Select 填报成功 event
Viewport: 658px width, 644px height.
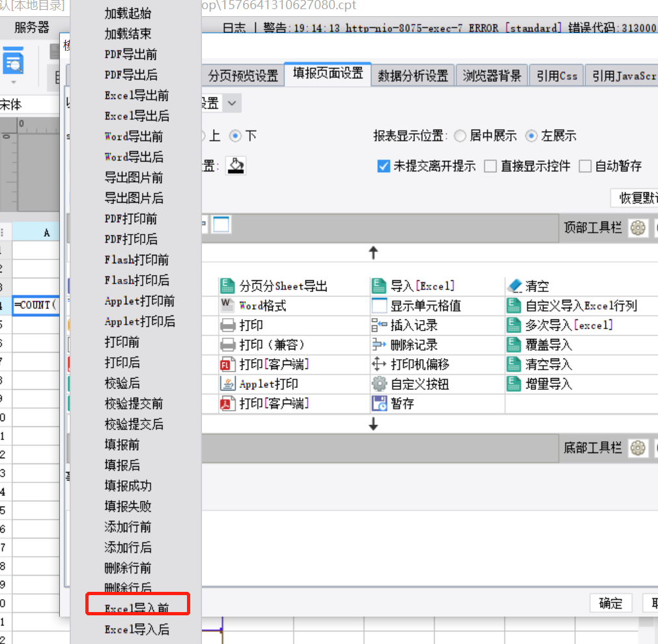[x=128, y=486]
